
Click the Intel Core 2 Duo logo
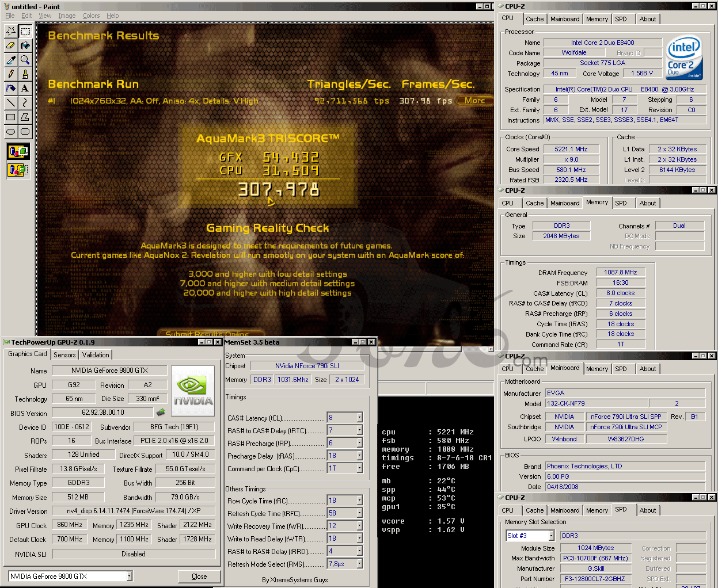point(684,58)
